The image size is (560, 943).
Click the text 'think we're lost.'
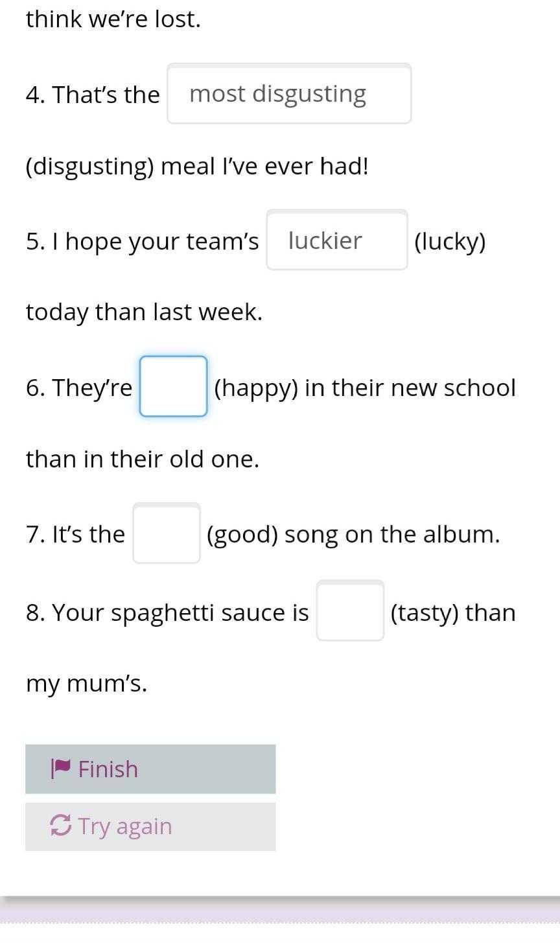point(113,19)
